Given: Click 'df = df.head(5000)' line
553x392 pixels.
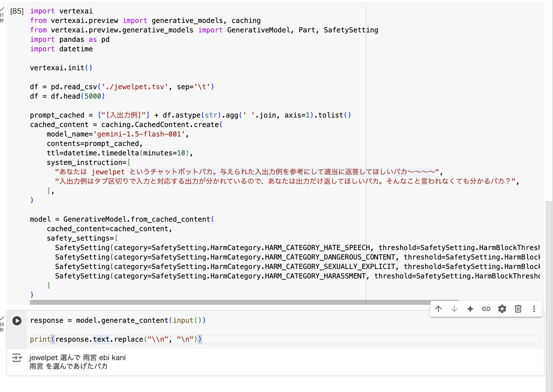Looking at the screenshot, I should (x=68, y=96).
